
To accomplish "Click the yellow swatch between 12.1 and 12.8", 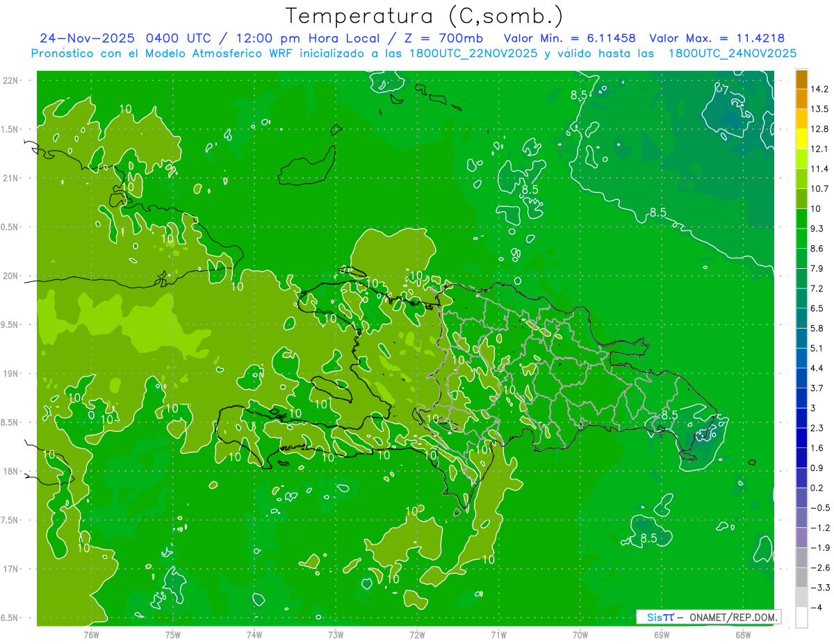I will [801, 139].
